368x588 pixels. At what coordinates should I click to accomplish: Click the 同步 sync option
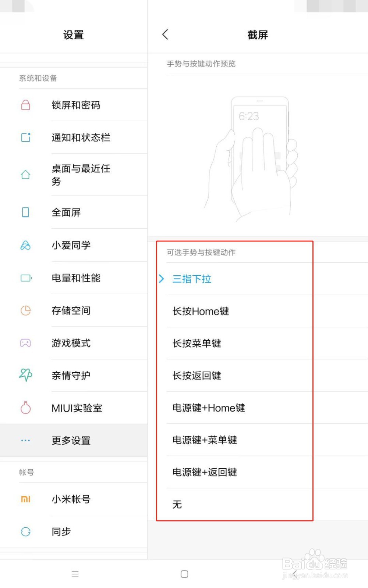coord(61,531)
